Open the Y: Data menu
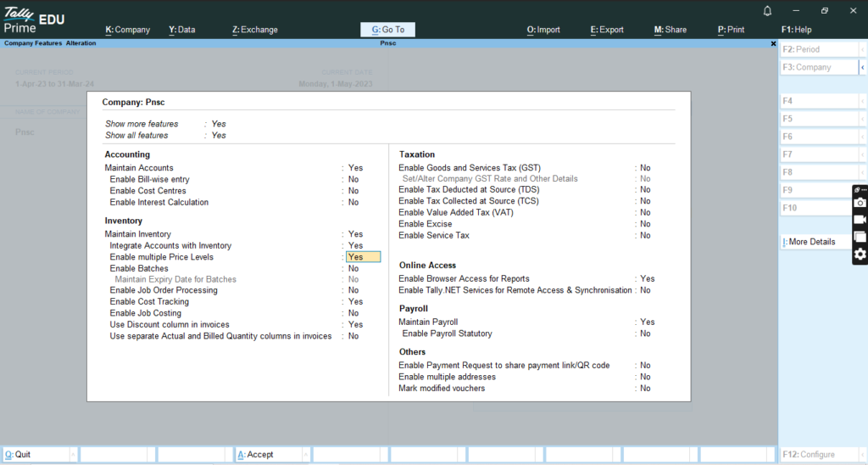The height and width of the screenshot is (465, 868). (182, 30)
